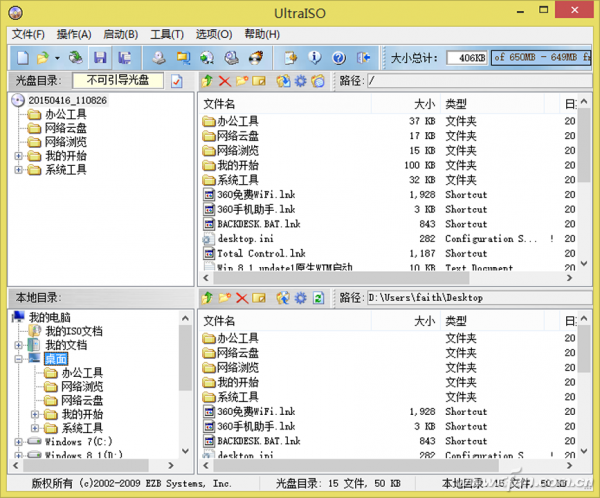Click the 大小 column header in disc list
This screenshot has width=600, height=498.
(406, 104)
